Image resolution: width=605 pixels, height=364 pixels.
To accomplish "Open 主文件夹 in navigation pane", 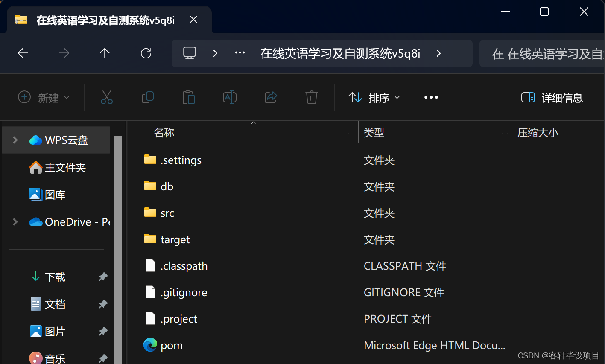I will pos(58,167).
